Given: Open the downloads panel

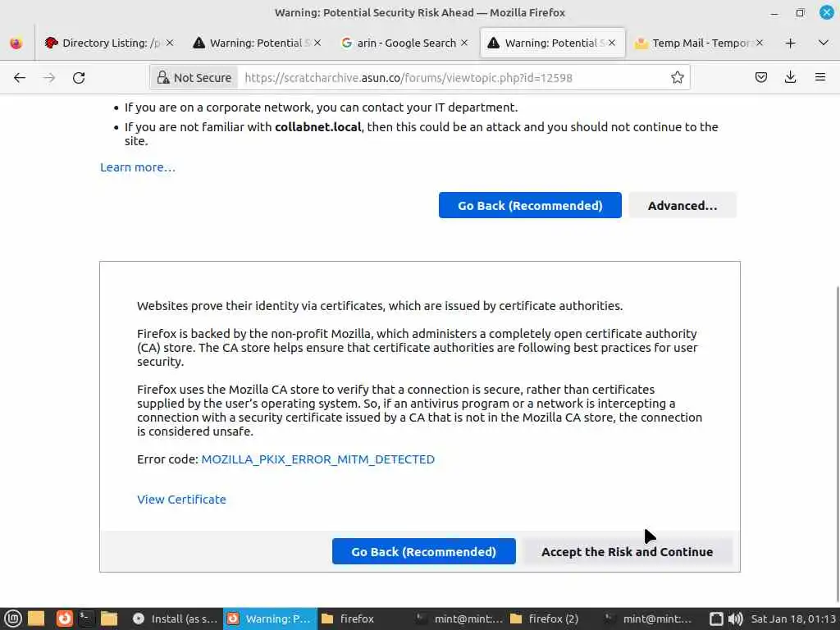Looking at the screenshot, I should (790, 78).
